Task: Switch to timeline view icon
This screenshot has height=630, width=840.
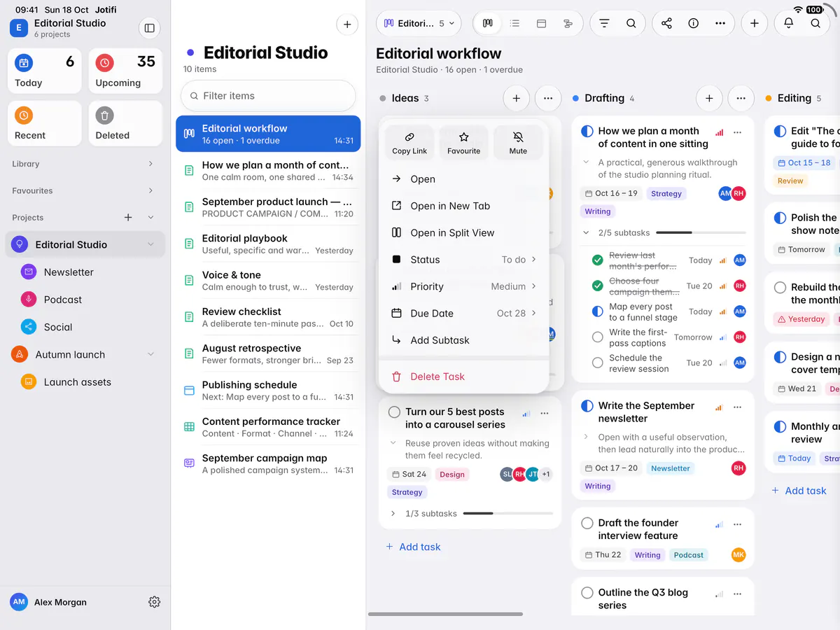Action: (568, 23)
